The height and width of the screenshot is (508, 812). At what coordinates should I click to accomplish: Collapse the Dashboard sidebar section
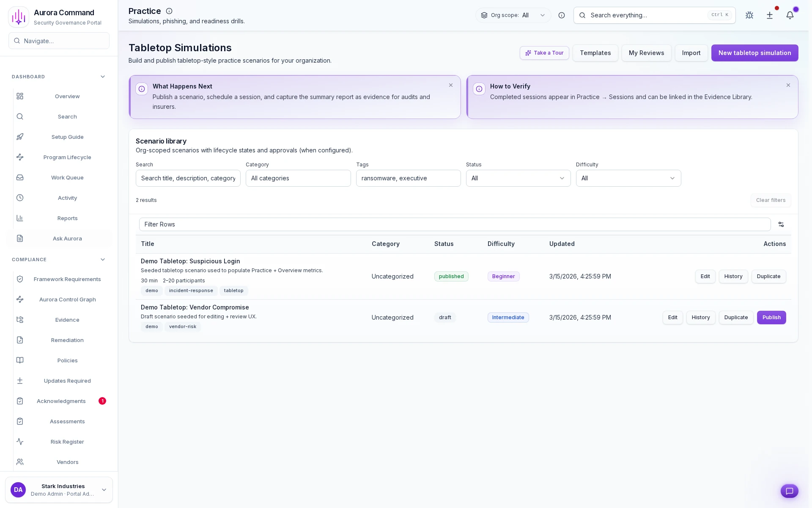point(102,77)
